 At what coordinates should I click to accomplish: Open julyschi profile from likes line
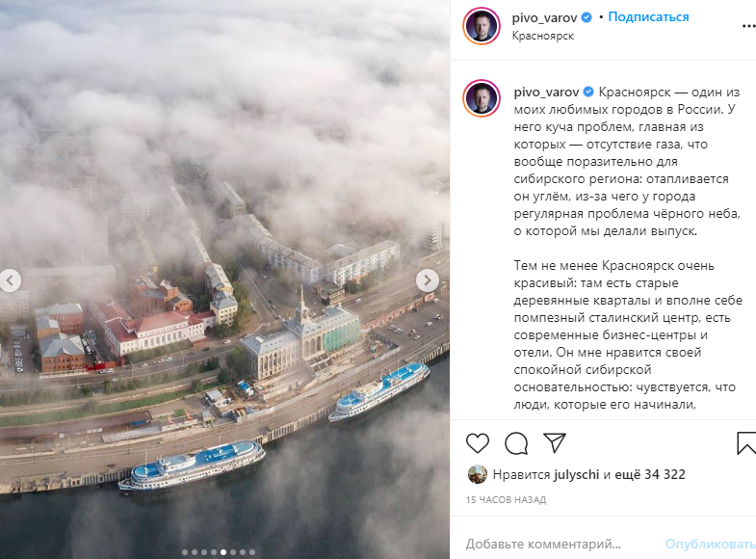click(x=577, y=474)
